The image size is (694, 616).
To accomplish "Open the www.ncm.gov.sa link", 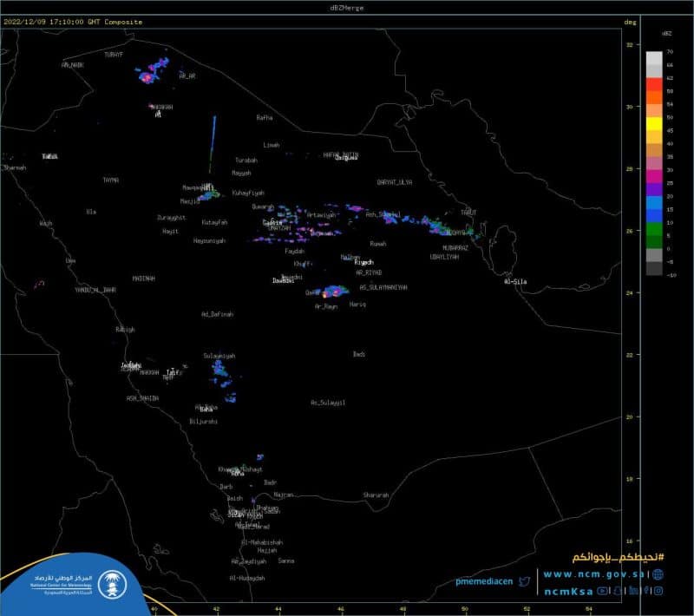I will tap(593, 574).
